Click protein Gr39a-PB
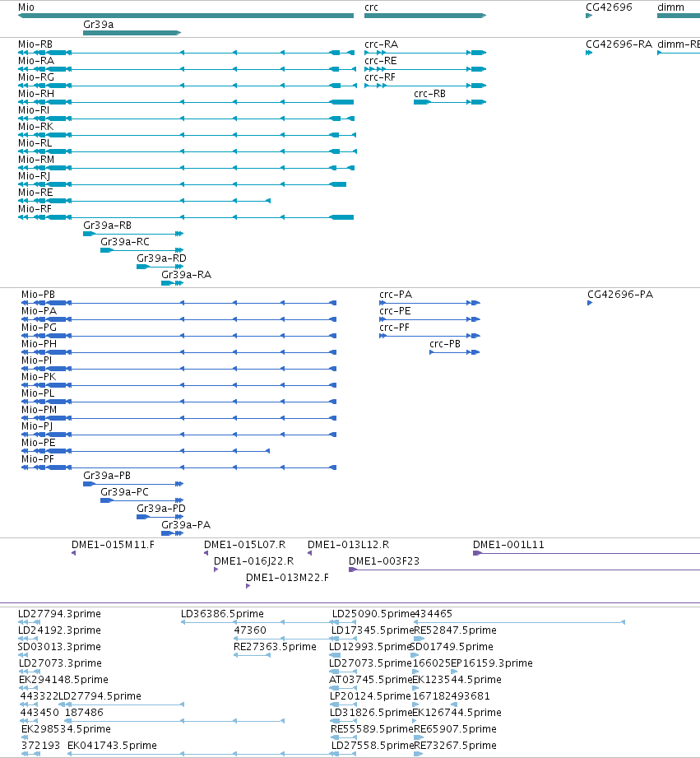The height and width of the screenshot is (758, 700). point(107,475)
